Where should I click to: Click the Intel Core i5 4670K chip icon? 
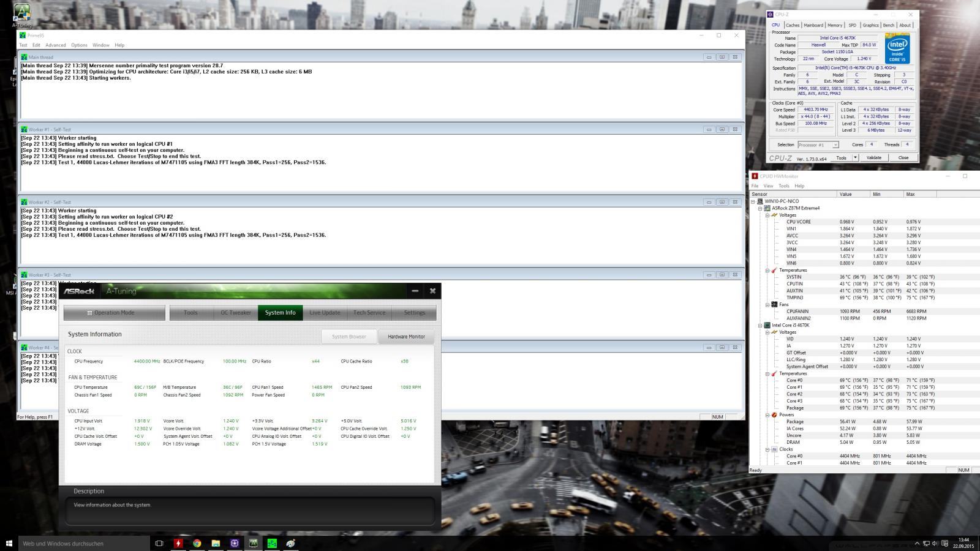click(767, 325)
